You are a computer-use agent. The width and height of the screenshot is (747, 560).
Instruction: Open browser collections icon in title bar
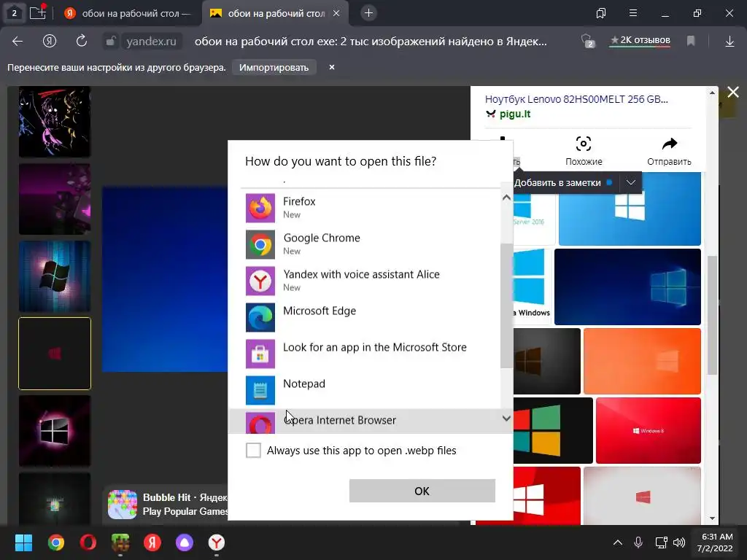coord(601,13)
